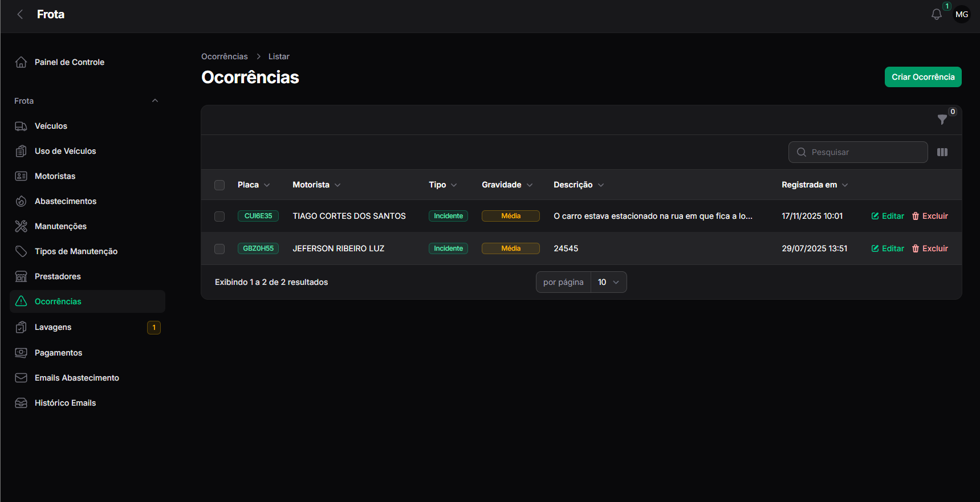980x502 pixels.
Task: Click driver name JEFERSON RIBEIRO LUZ
Action: point(339,248)
